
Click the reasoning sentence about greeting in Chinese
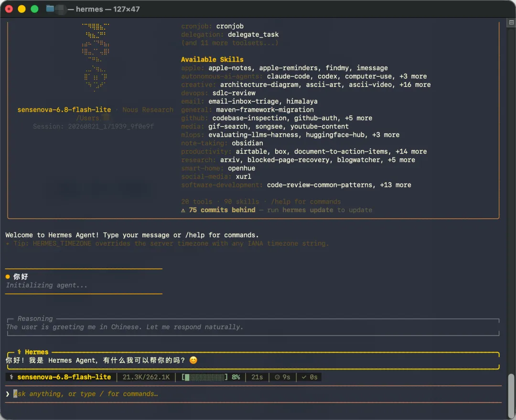pyautogui.click(x=124, y=327)
